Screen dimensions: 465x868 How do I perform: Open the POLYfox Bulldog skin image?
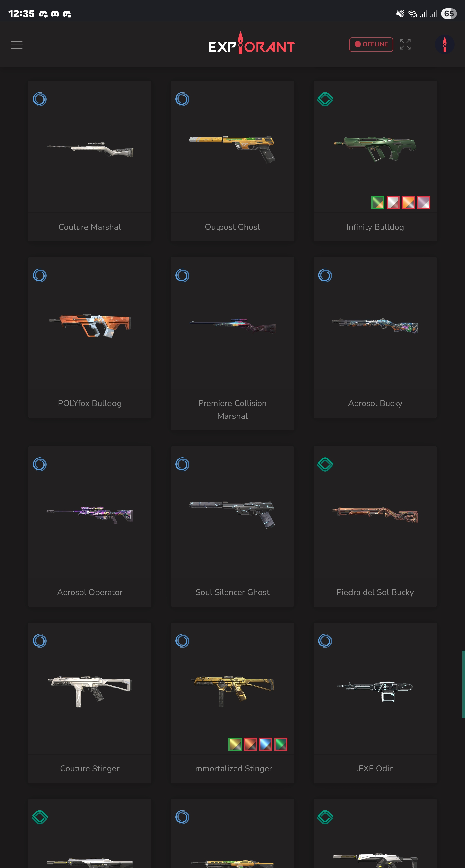click(x=90, y=325)
